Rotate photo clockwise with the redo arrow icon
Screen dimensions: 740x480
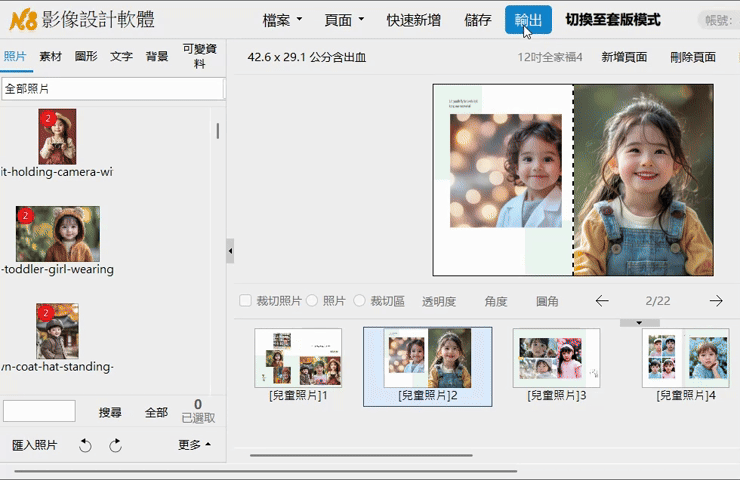[116, 445]
